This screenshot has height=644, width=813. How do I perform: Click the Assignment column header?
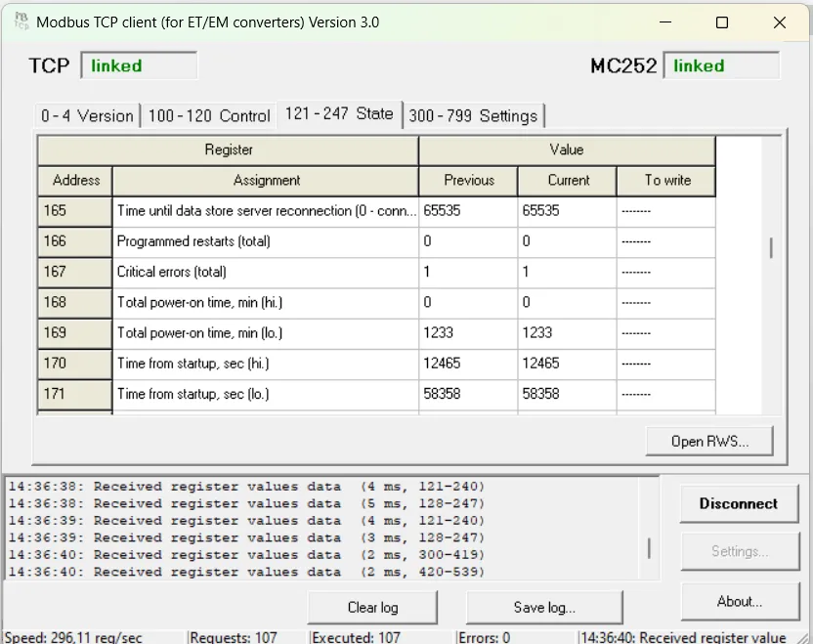click(x=266, y=181)
